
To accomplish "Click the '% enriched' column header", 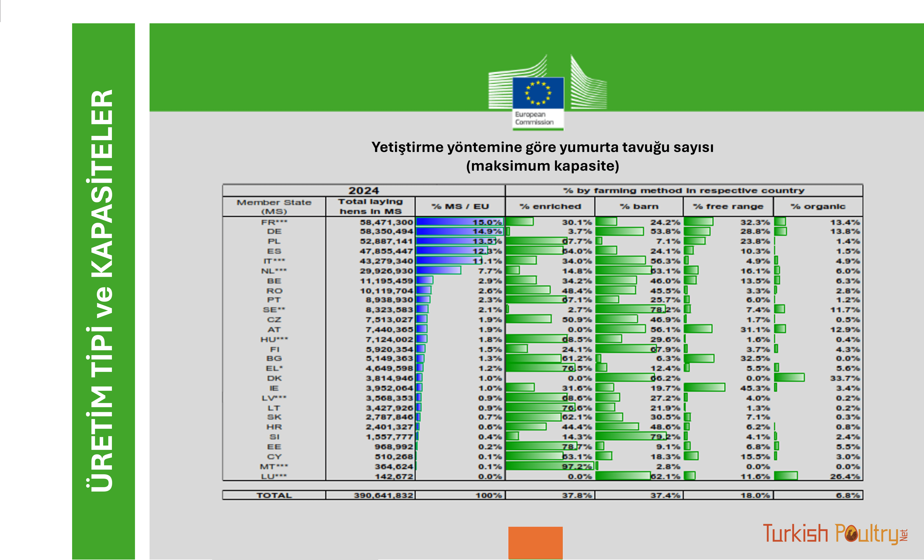I will [x=550, y=207].
